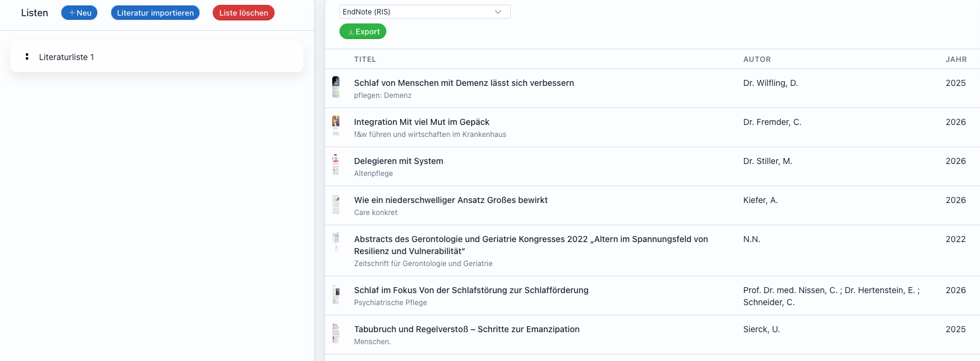Click thumbnail of Gerontologie Abstracts entry
The width and height of the screenshot is (980, 361).
pyautogui.click(x=336, y=242)
